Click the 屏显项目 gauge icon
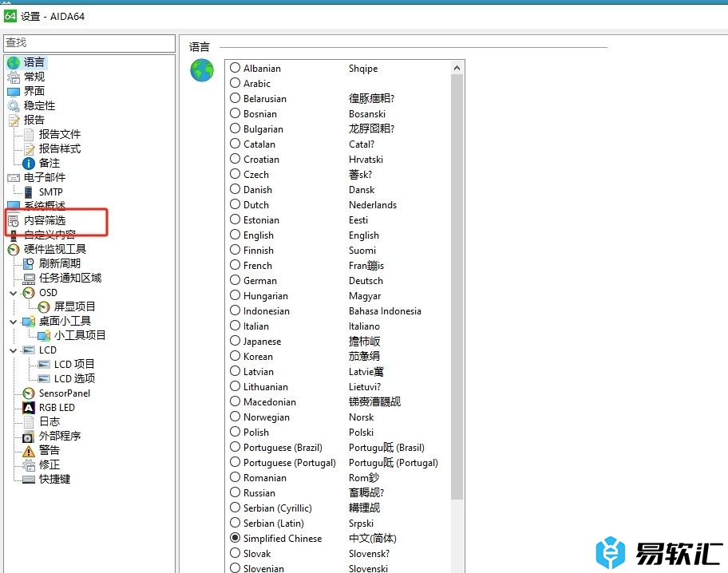Screen dimensions: 728x573 [44, 307]
